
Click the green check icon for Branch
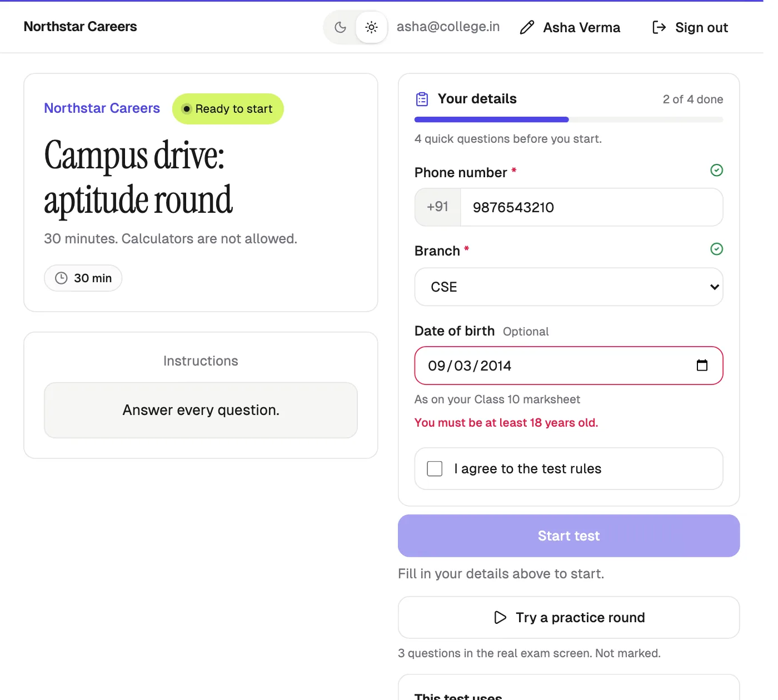coord(717,249)
